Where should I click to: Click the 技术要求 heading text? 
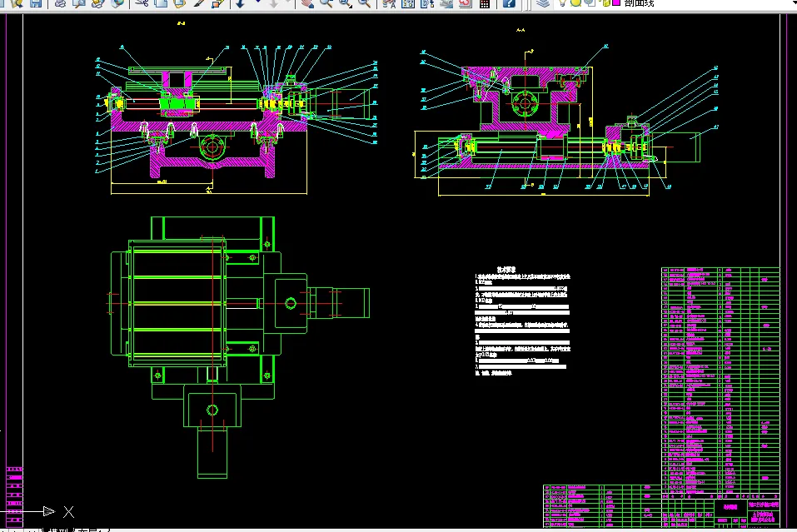point(506,270)
